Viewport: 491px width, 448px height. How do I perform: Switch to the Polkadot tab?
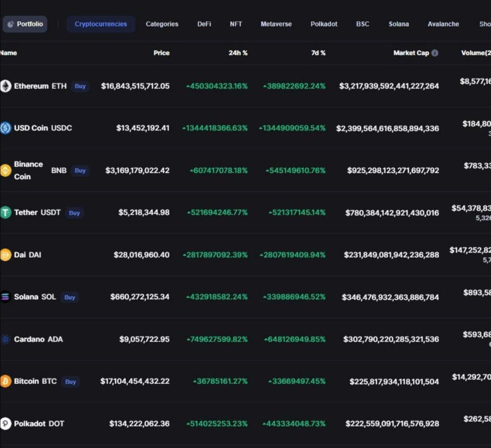click(324, 24)
